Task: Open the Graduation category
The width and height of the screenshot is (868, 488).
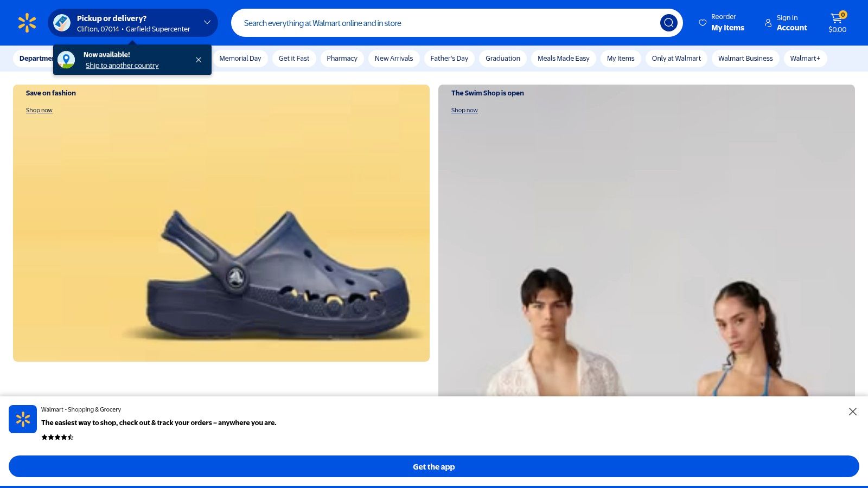Action: click(x=503, y=59)
